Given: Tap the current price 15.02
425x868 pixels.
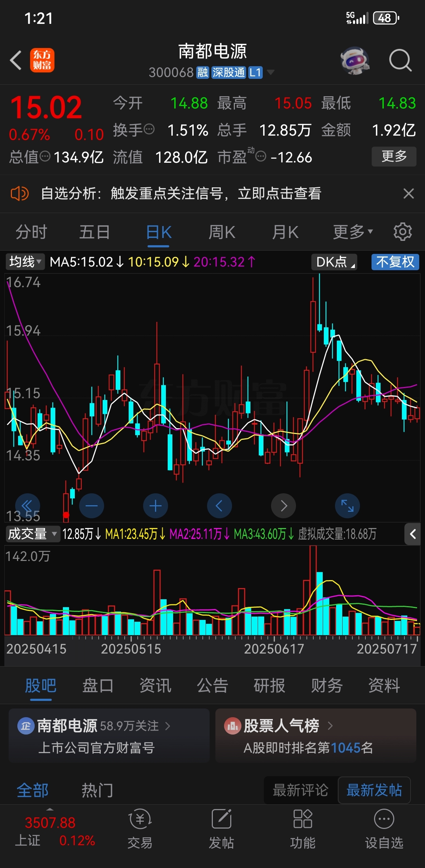Looking at the screenshot, I should (46, 107).
